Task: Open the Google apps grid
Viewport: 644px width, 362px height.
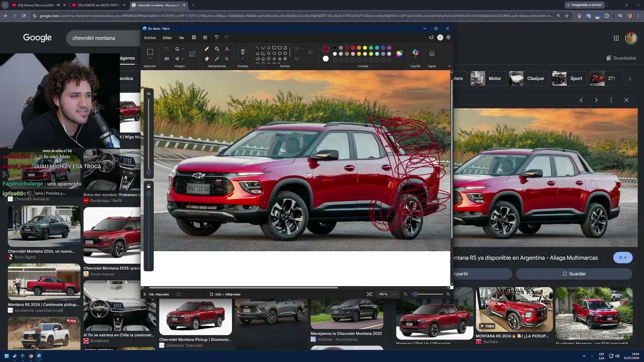Action: pos(616,38)
